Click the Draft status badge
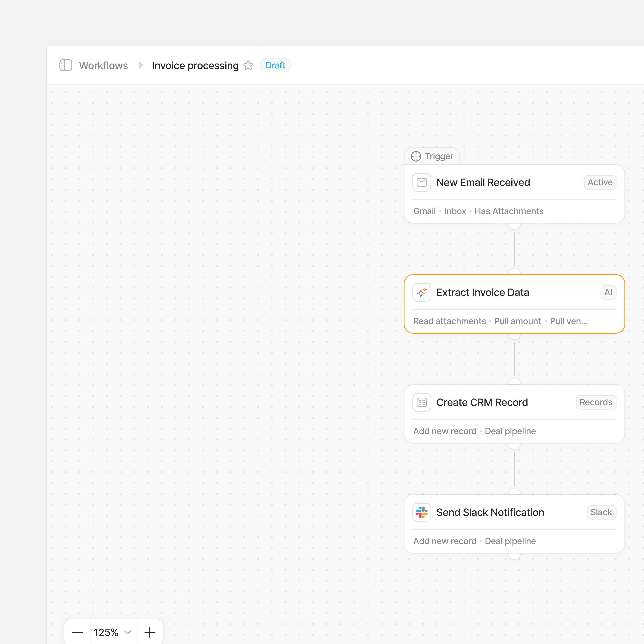The height and width of the screenshot is (644, 644). [275, 65]
